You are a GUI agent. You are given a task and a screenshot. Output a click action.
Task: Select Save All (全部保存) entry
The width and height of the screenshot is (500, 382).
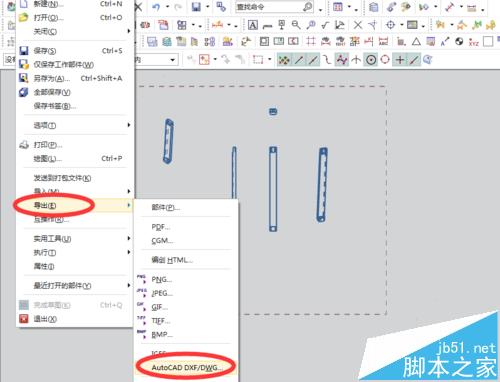click(75, 92)
